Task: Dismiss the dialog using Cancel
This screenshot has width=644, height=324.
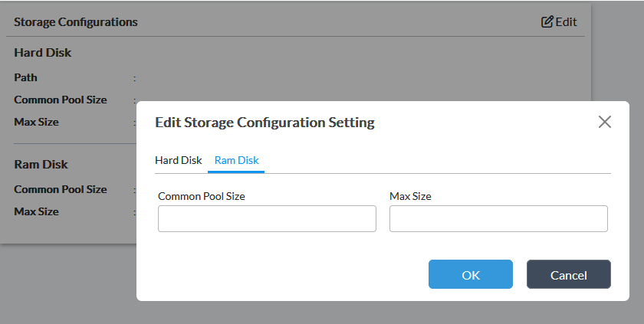Action: (x=569, y=274)
